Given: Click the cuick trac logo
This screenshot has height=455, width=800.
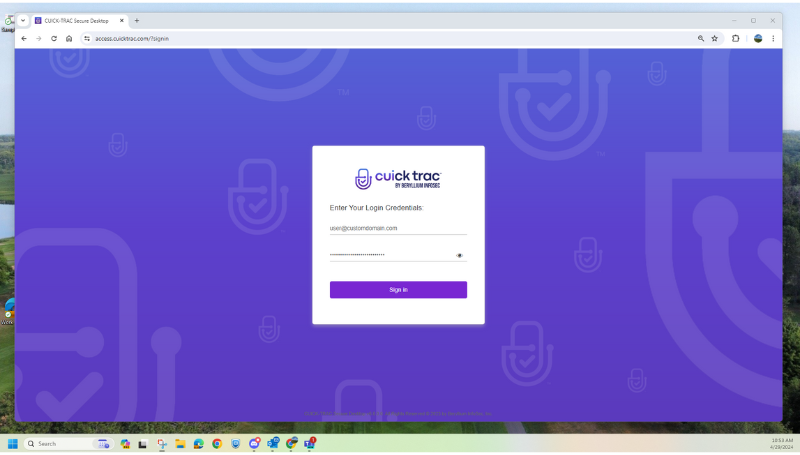Looking at the screenshot, I should 398,179.
